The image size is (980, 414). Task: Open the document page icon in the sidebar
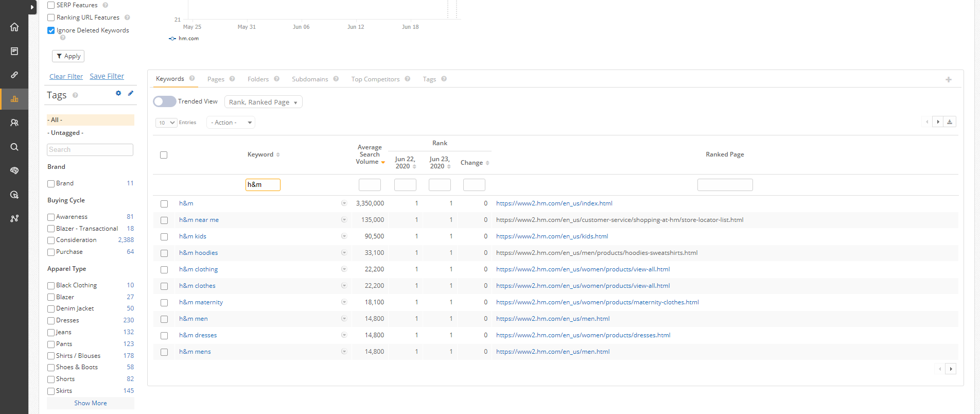tap(14, 51)
